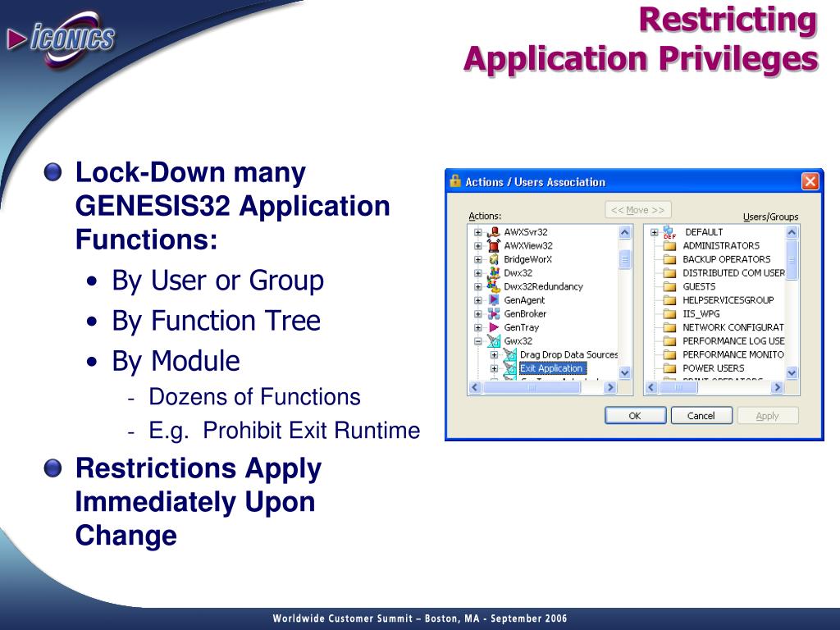Viewport: 840px width, 630px height.
Task: Click Users/Groups scroll-down arrow
Action: point(792,372)
